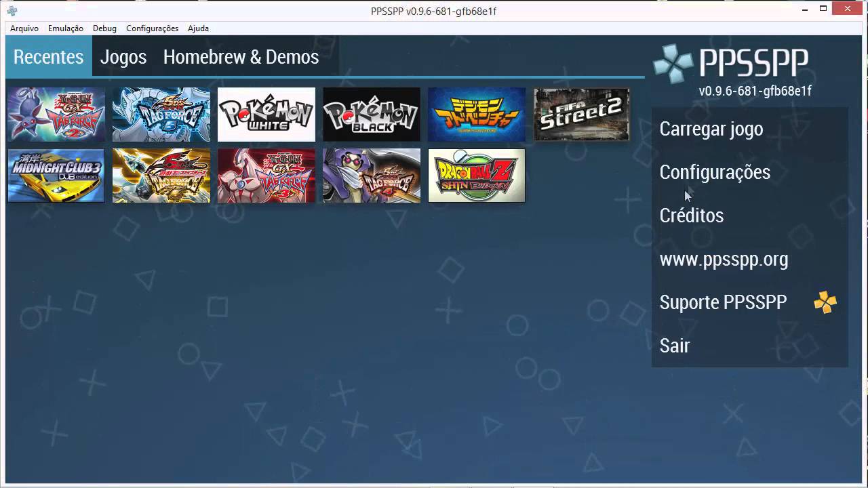Launch the Digimon Adventure game
The image size is (868, 488).
(x=477, y=114)
